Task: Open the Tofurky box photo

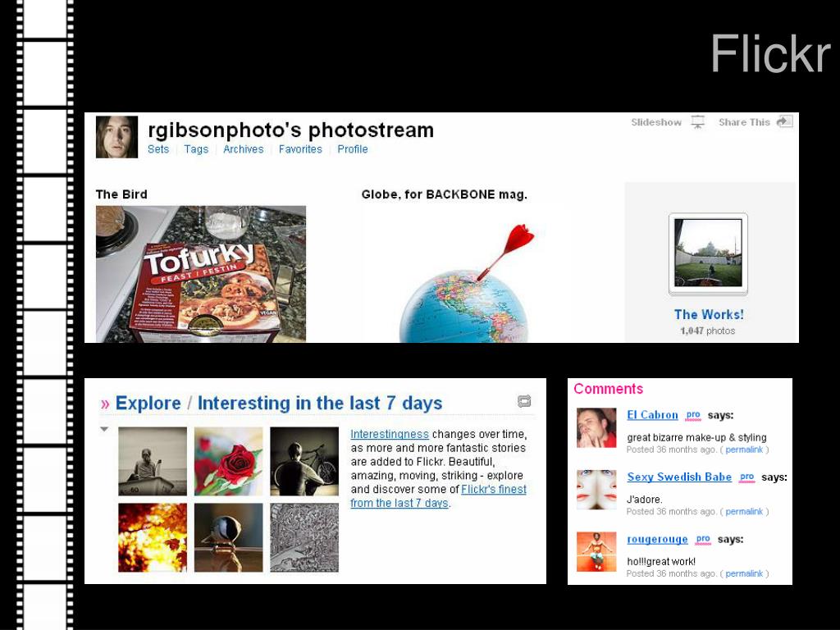Action: point(201,274)
